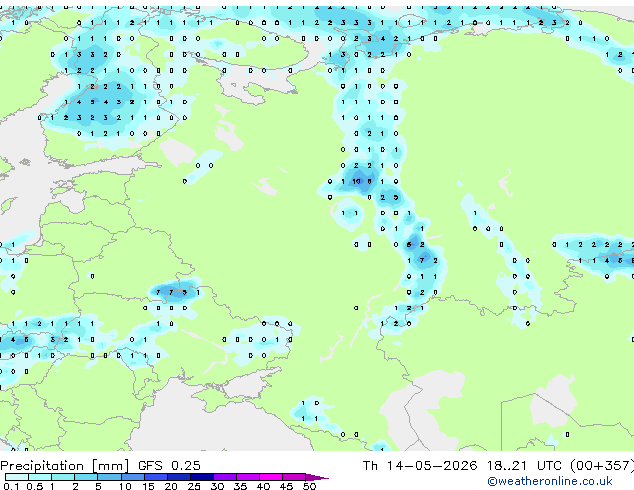The height and width of the screenshot is (490, 634).
Task: Click the "(00+357)" forecast offset text
Action: click(x=602, y=466)
